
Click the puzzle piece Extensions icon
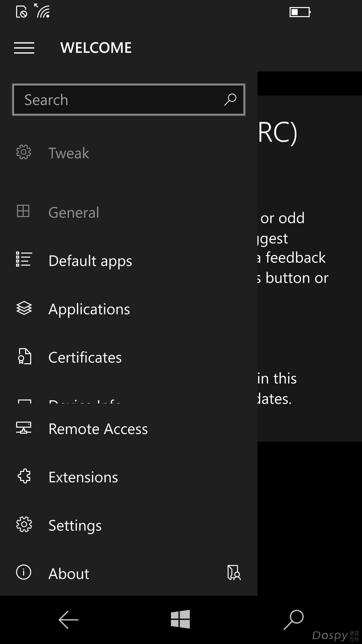24,476
